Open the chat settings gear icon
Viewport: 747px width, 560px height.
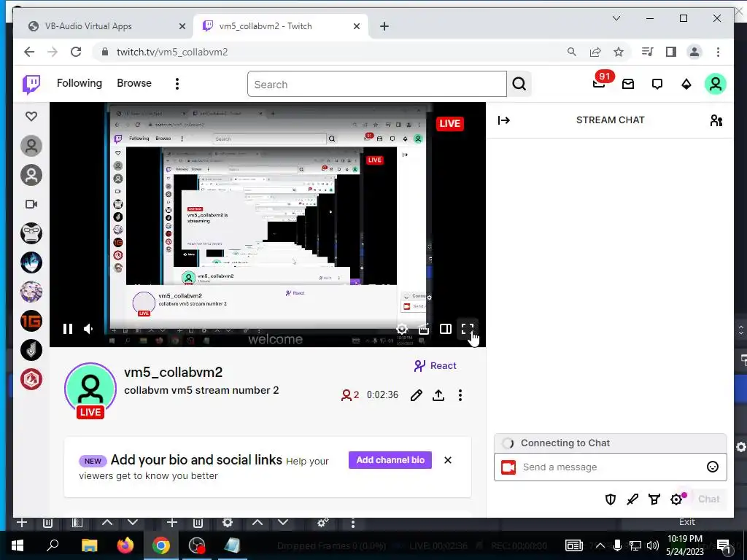tap(677, 499)
